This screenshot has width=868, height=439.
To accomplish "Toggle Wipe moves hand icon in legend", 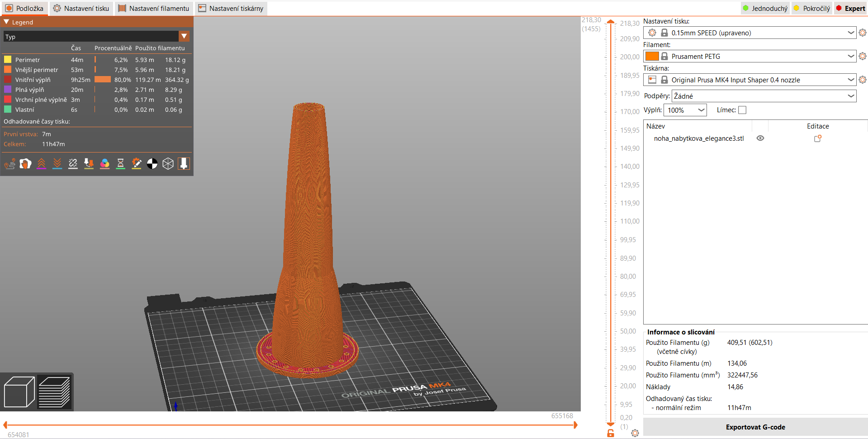I will (x=26, y=164).
